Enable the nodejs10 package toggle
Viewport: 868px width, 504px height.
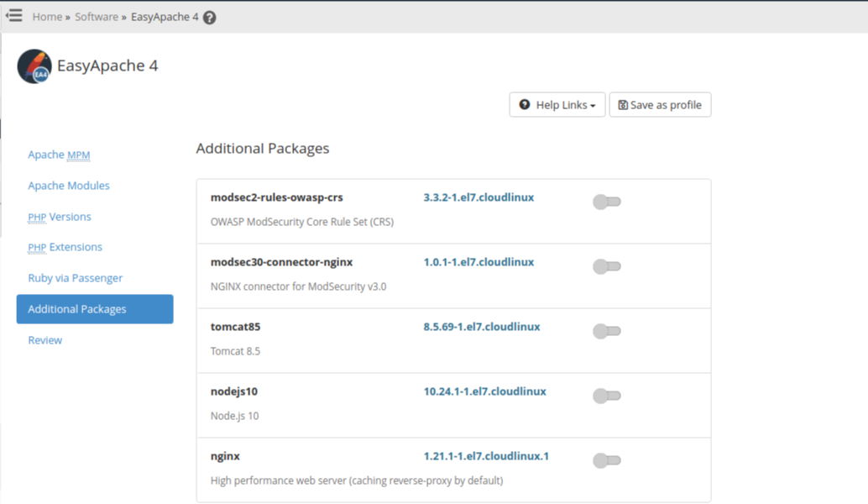tap(607, 396)
